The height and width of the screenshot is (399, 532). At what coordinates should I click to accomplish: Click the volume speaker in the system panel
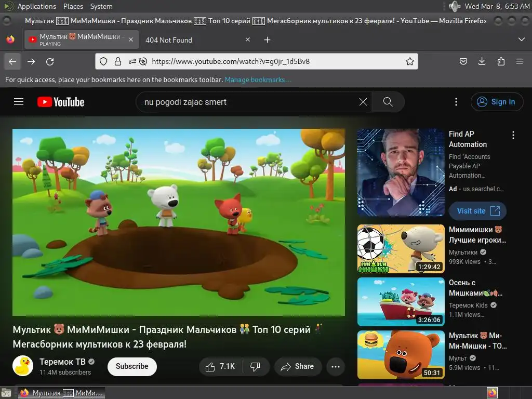454,6
